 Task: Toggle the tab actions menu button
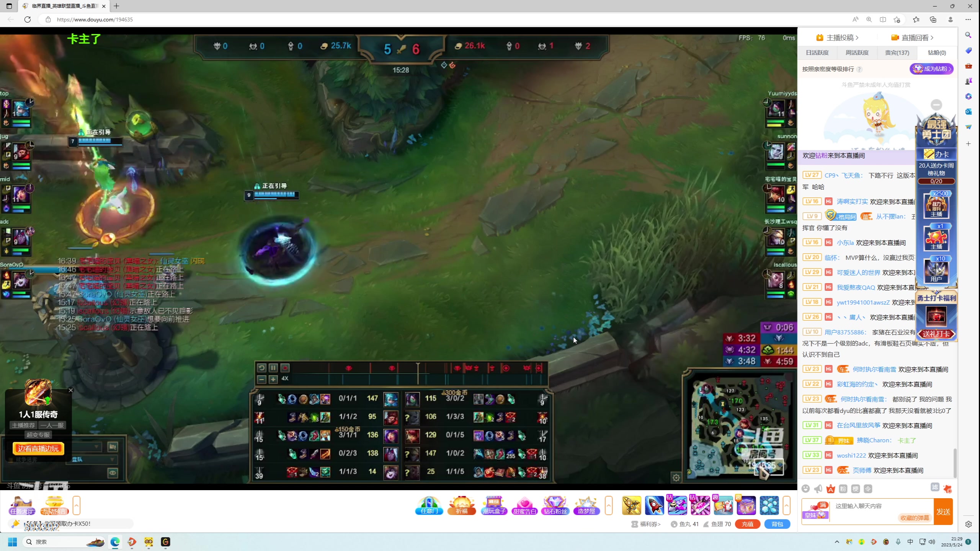point(9,6)
